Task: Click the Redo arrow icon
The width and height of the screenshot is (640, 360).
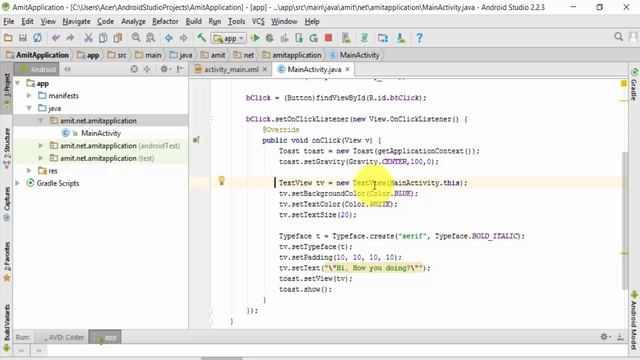Action: (70, 38)
